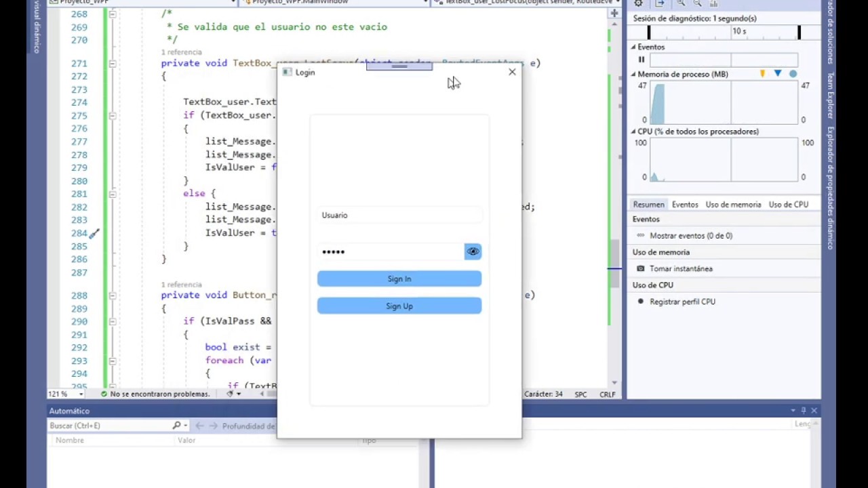This screenshot has height=488, width=868.
Task: Toggle the yellow marker legend in memory graph
Action: [x=762, y=73]
